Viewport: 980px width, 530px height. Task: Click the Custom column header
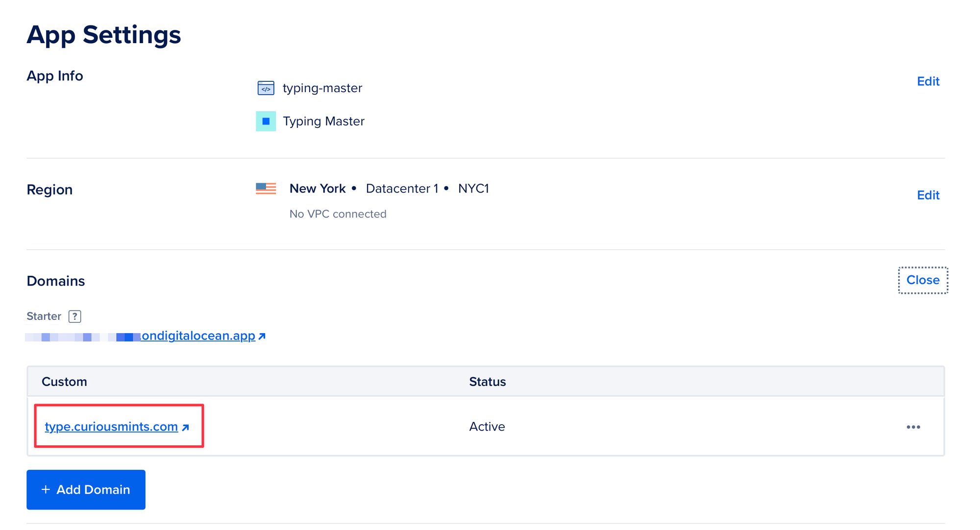pyautogui.click(x=64, y=382)
